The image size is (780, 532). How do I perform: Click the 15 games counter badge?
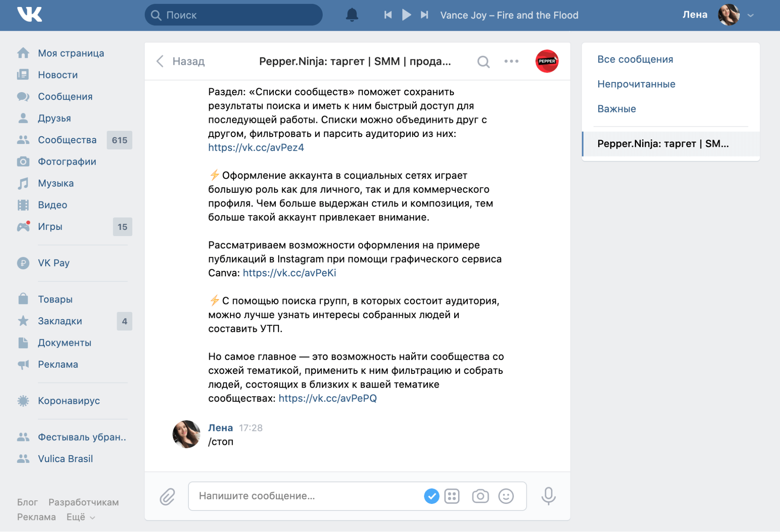coord(123,227)
